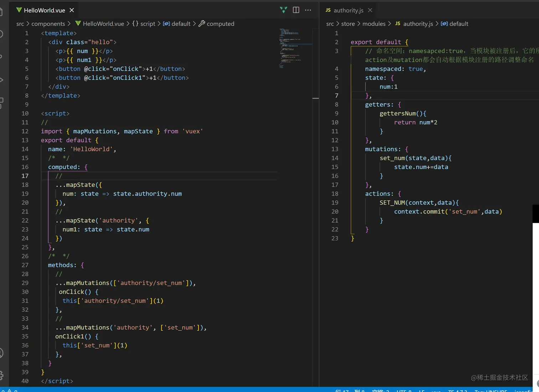Click the 'authority/set_num' string on line 29
The height and width of the screenshot is (392, 539).
[151, 283]
